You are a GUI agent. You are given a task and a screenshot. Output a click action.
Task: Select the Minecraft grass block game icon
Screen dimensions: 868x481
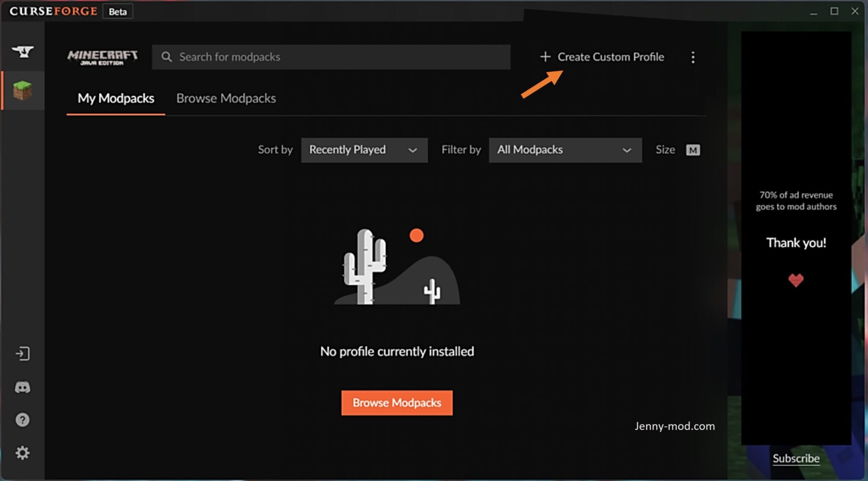point(22,90)
